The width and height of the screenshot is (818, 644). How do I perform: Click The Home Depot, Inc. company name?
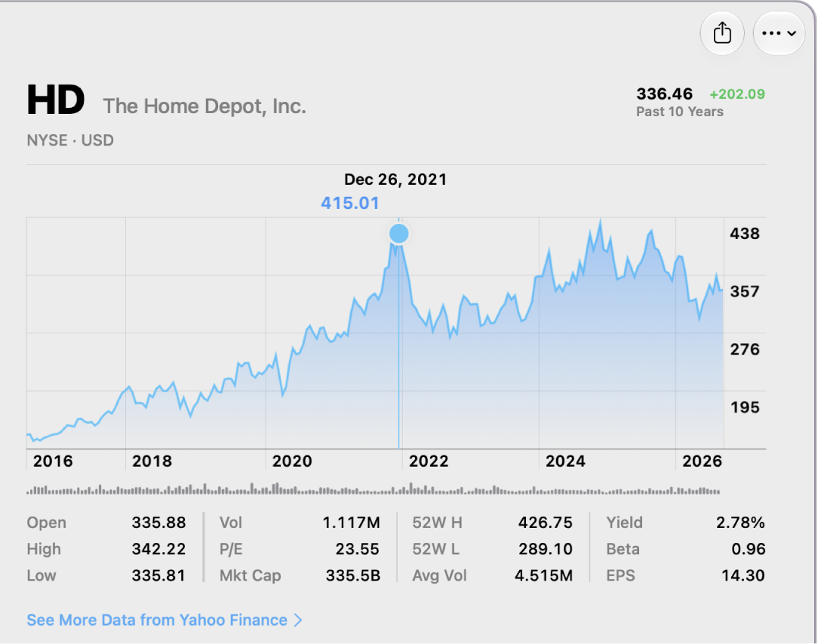pos(204,106)
